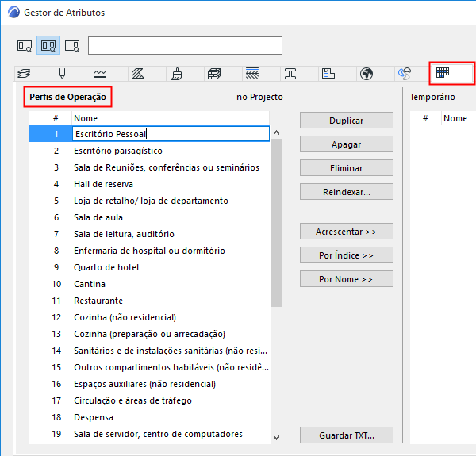Screen dimensions: 476x456
Task: Select Cozinha (não residencial) row
Action: coord(149,318)
